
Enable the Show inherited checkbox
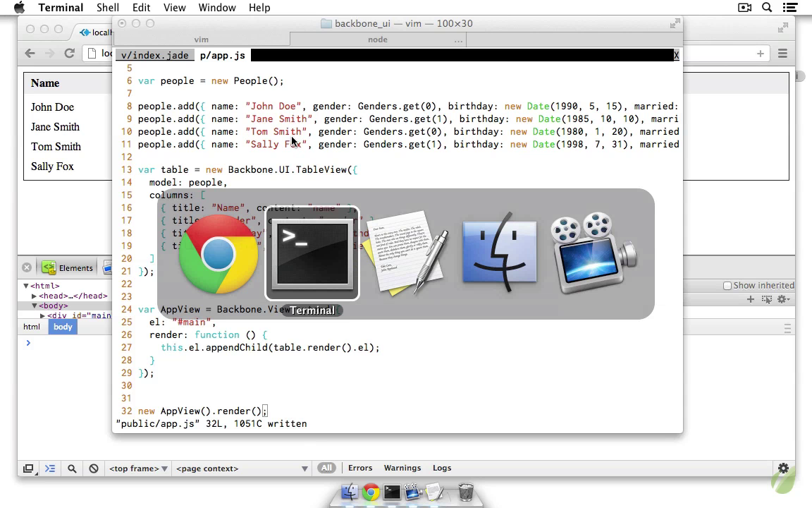[x=727, y=286]
